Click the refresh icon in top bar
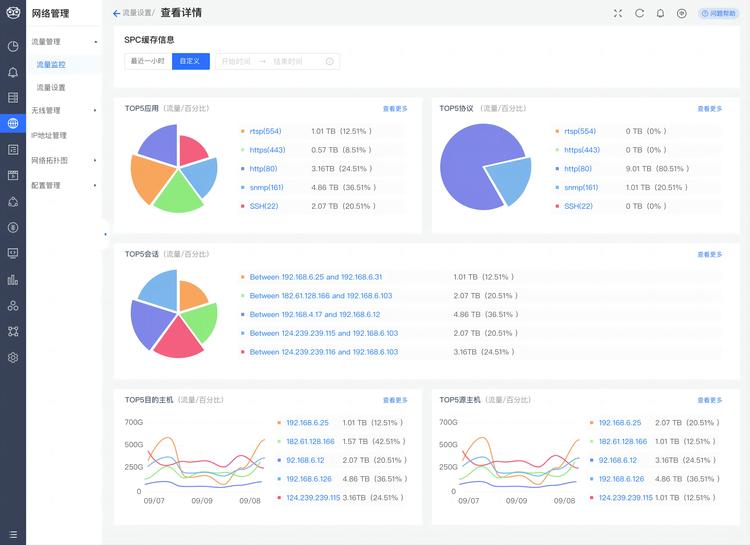 (639, 13)
